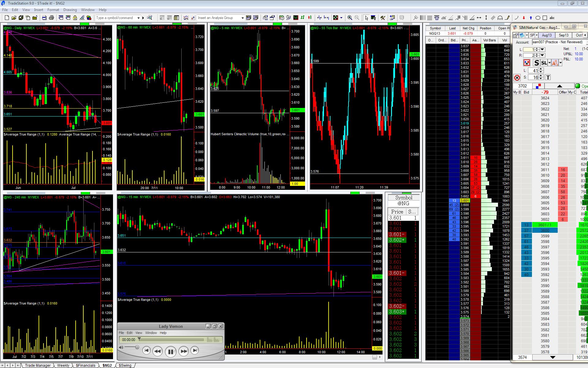Select the candlestick bar type icon

tap(310, 18)
